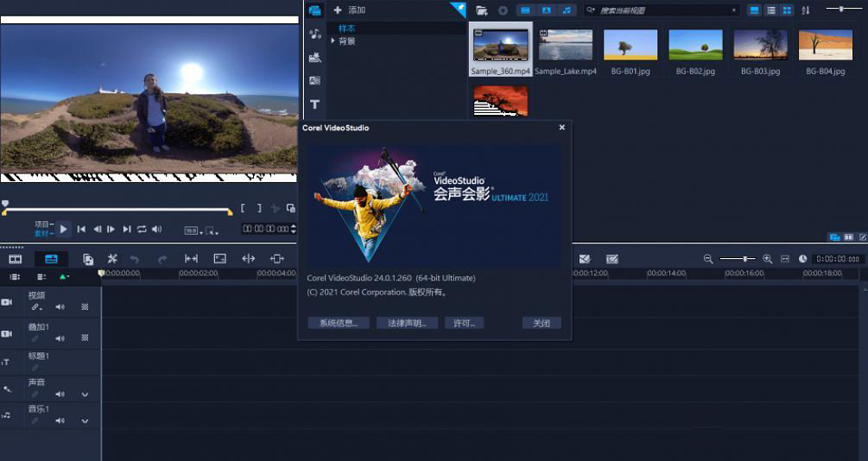The width and height of the screenshot is (868, 461).
Task: Select the Stretch tool icon
Action: pyautogui.click(x=219, y=258)
